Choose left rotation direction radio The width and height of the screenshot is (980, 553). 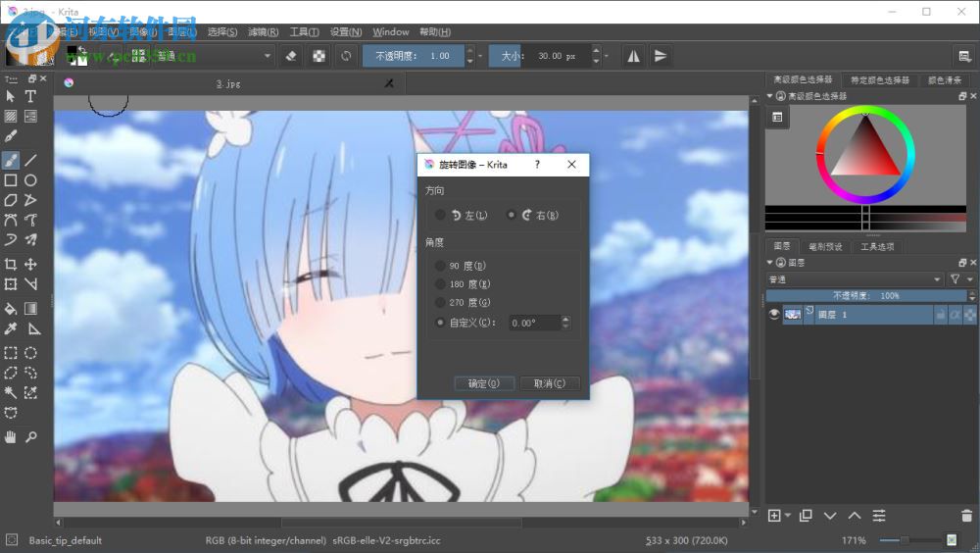point(440,215)
